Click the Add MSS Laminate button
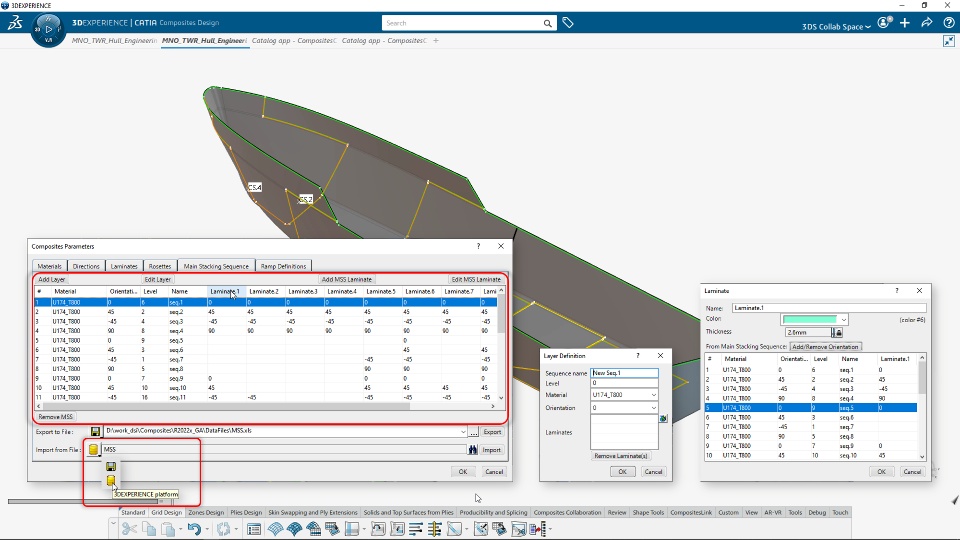 347,279
